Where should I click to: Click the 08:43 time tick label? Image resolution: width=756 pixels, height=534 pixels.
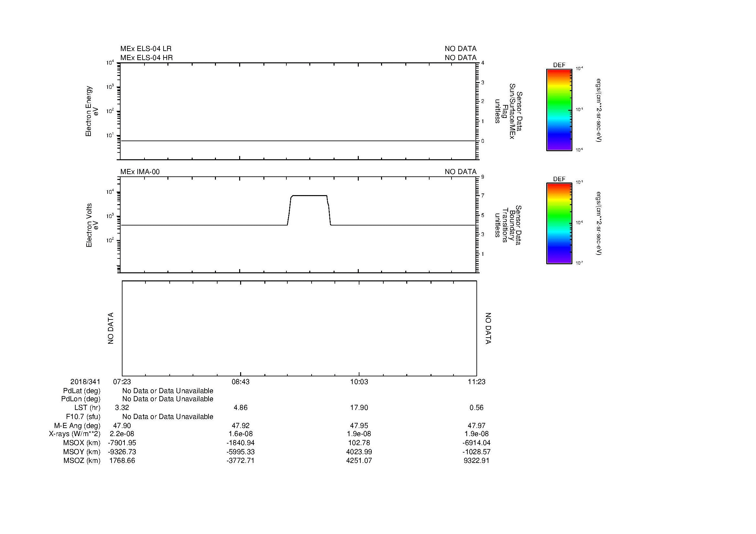point(241,382)
